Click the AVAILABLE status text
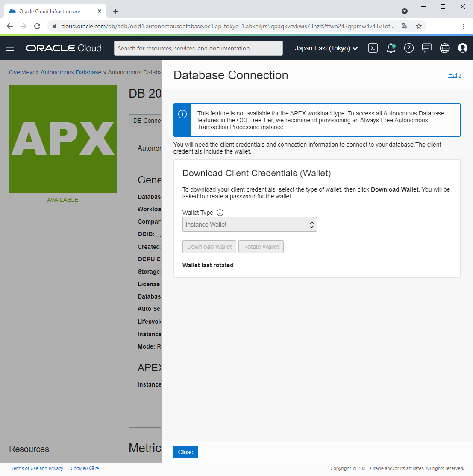Viewport: 473px width, 476px height. pos(63,200)
